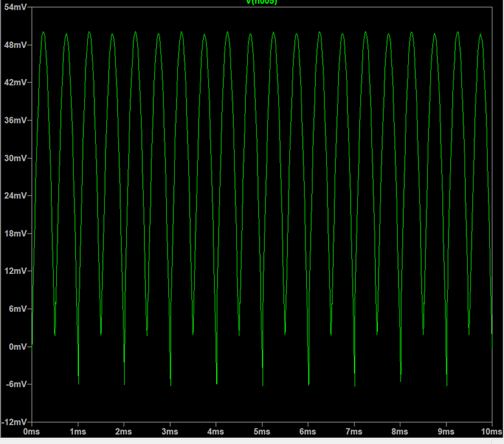Screen dimensions: 504x444
Task: Select the 18mV axis tick label
Action: pos(15,234)
